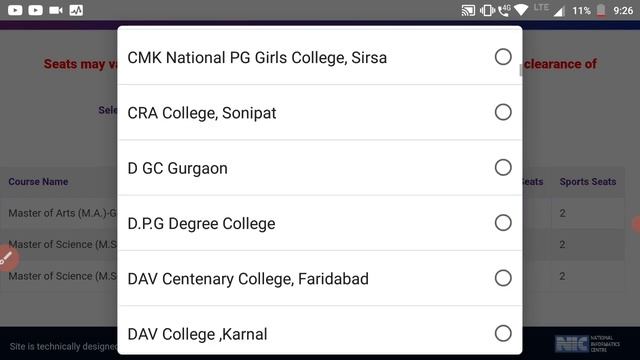Click the Sports Seats column header
640x360 pixels.
coord(588,182)
